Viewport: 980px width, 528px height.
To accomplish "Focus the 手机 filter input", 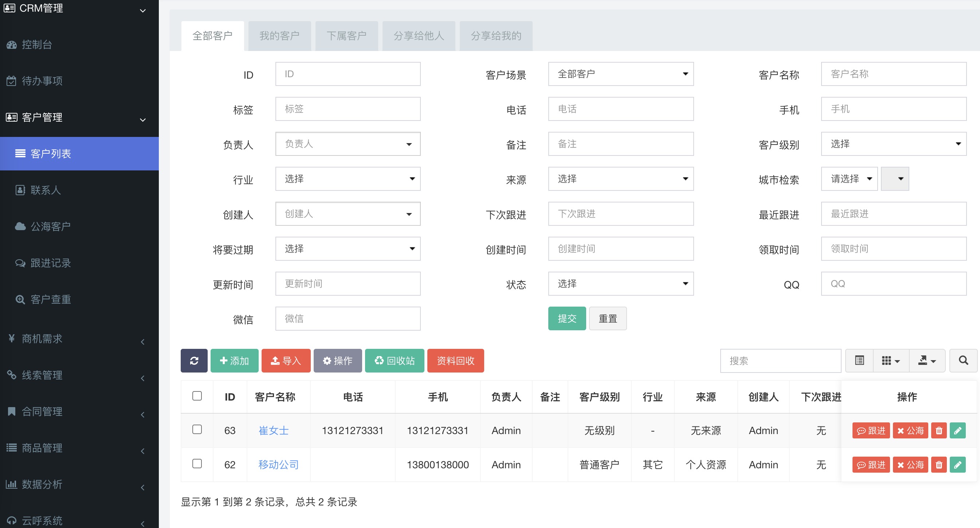I will [894, 109].
